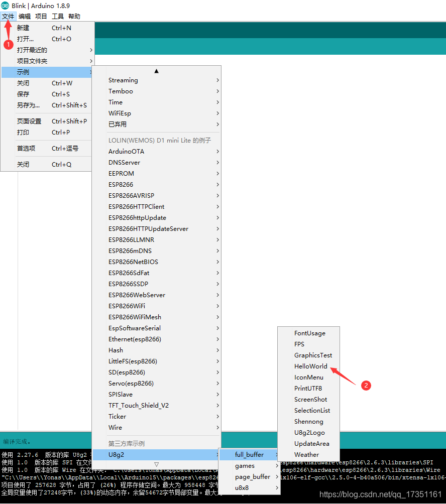
Task: Click the scroll-up arrow atop the examples list
Action: (156, 71)
